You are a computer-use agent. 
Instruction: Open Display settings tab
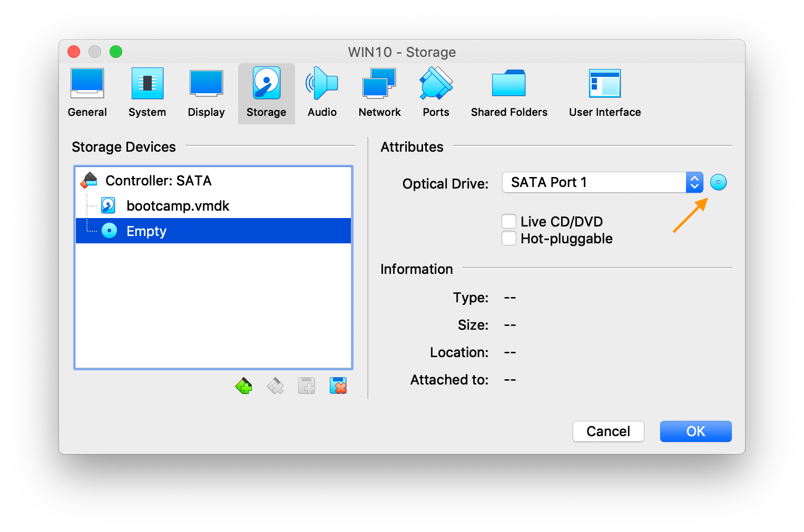point(206,93)
